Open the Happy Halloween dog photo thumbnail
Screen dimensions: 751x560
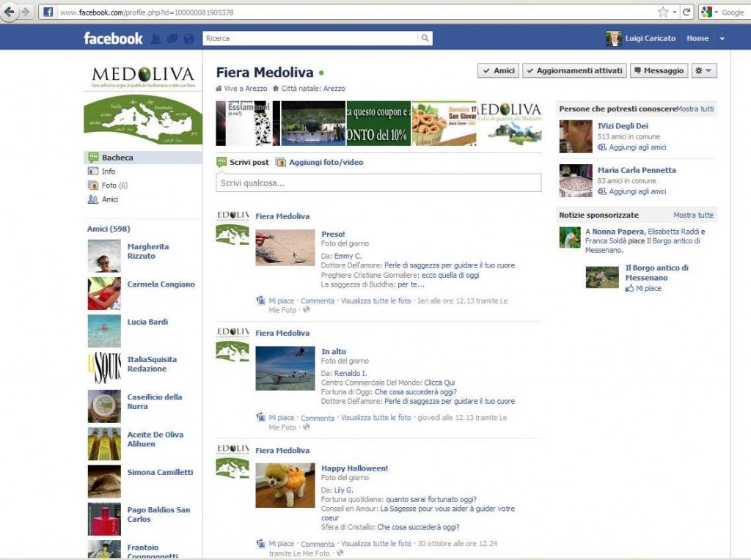pyautogui.click(x=285, y=485)
